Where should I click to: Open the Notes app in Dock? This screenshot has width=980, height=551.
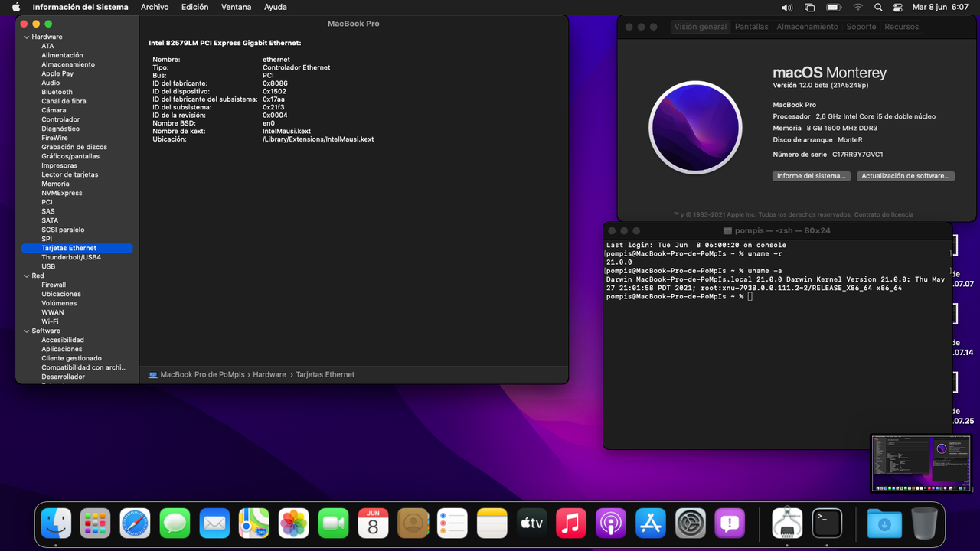click(492, 523)
